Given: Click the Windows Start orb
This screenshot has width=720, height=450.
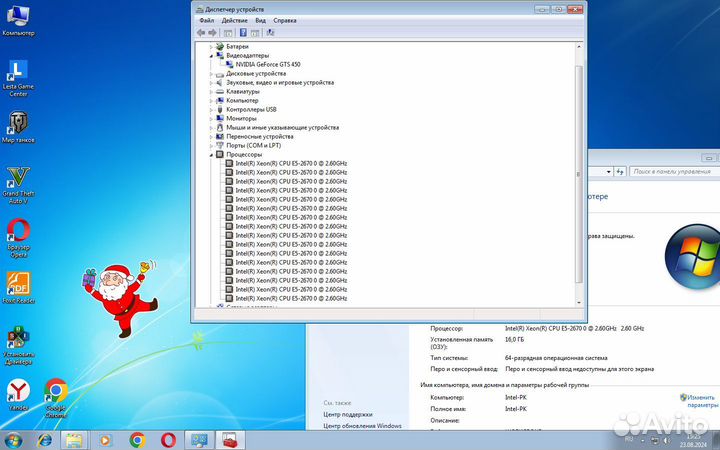Looking at the screenshot, I should pyautogui.click(x=14, y=440).
